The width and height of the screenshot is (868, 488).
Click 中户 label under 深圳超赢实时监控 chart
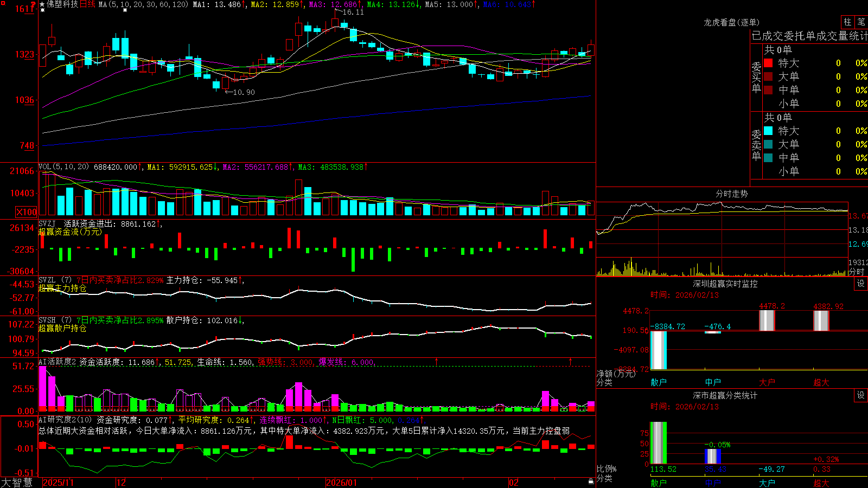(713, 382)
